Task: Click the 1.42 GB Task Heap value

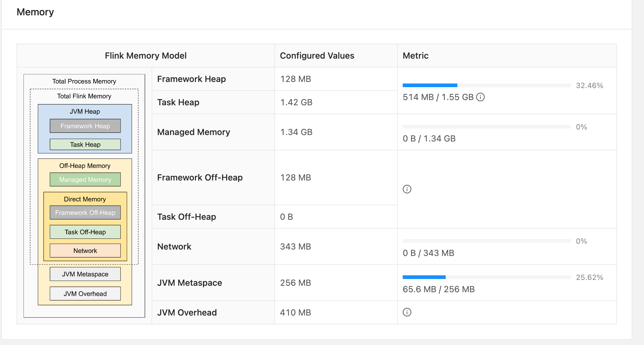Action: 296,102
